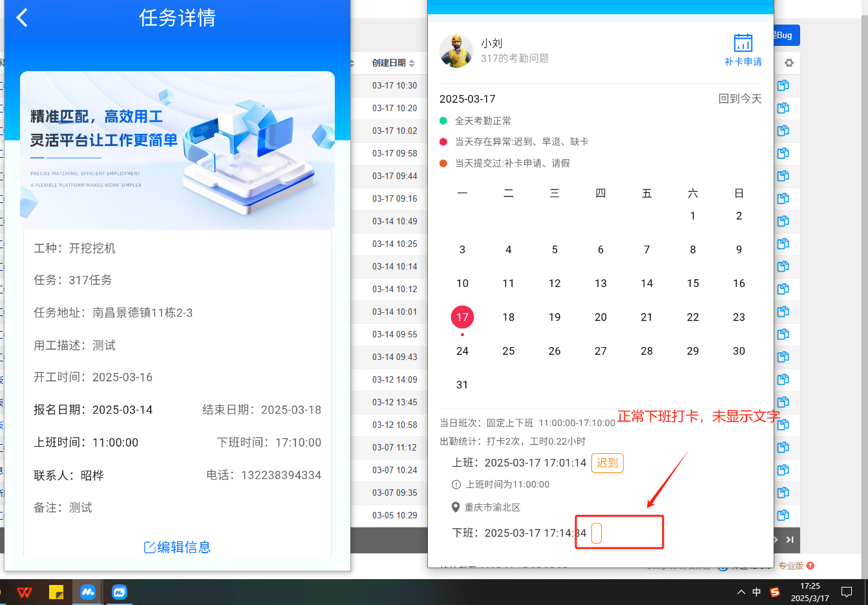
Task: Click copy icon in 03-14 10:49 row
Action: (x=783, y=221)
